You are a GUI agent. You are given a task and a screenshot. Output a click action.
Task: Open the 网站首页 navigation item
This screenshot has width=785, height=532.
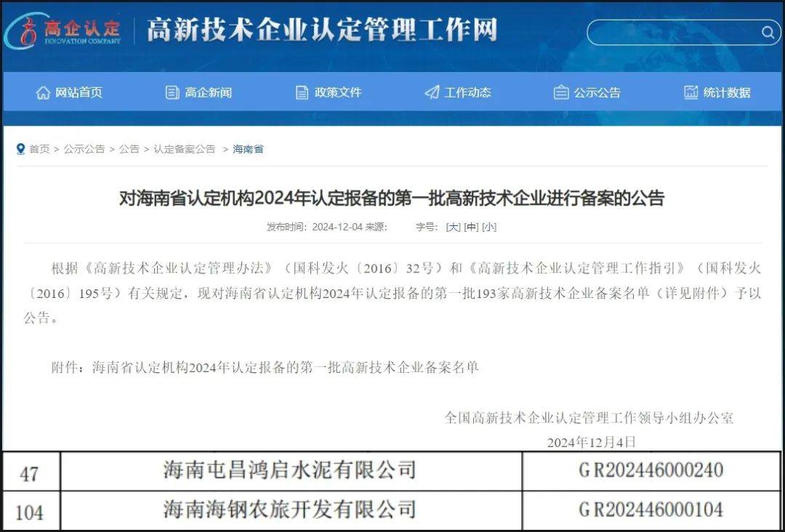click(69, 92)
